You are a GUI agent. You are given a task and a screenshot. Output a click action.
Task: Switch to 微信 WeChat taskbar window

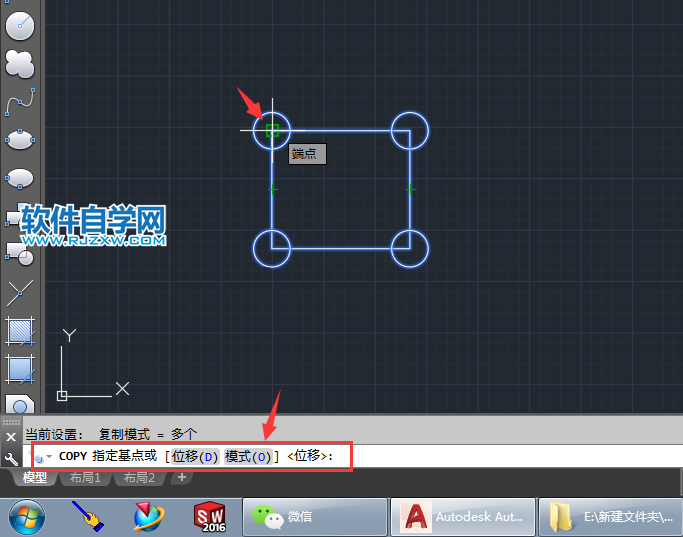tap(315, 517)
